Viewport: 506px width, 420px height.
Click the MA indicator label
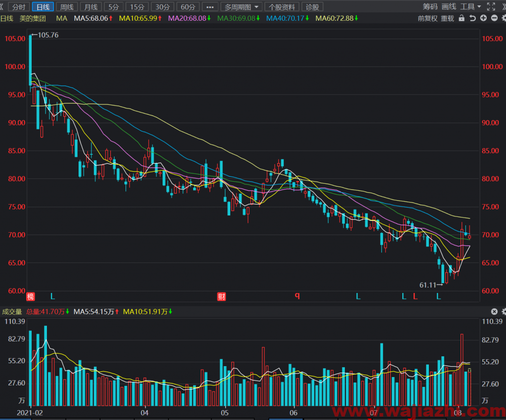point(62,18)
